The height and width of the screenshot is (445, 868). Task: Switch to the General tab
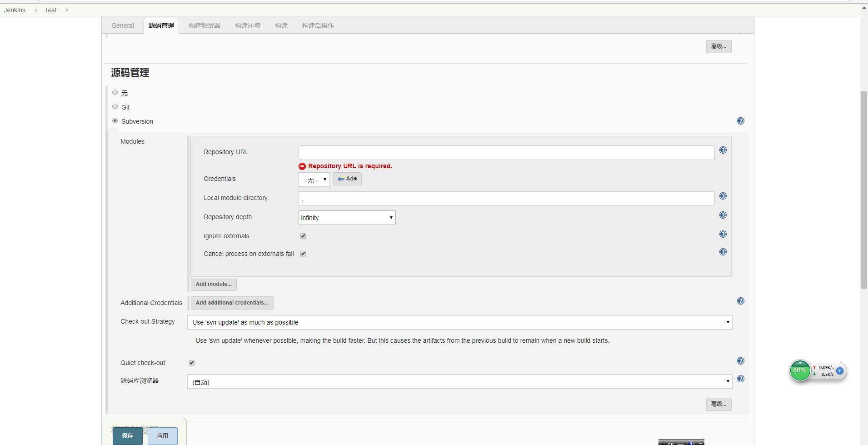(x=123, y=25)
